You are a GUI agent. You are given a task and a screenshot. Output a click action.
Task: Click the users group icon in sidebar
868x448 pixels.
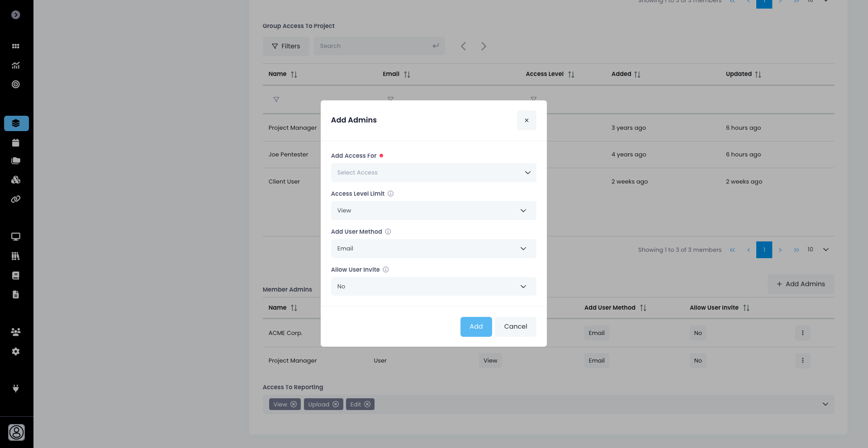tap(16, 332)
